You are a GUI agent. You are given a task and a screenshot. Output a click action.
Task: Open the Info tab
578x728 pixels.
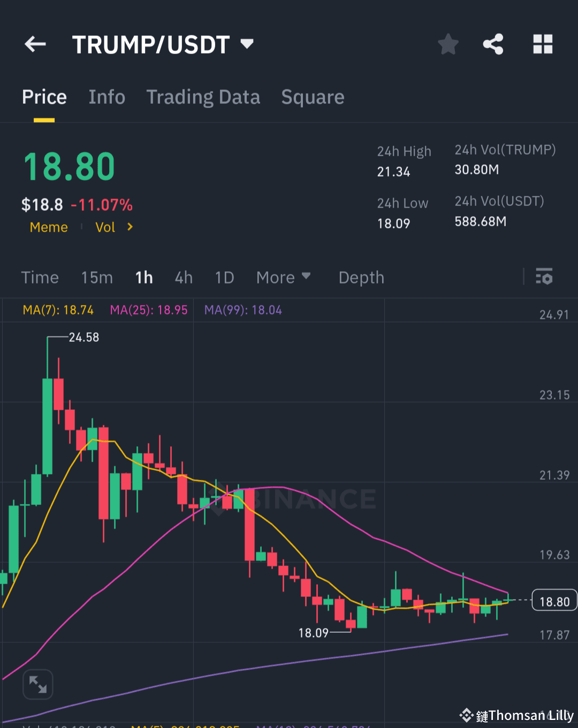coord(107,97)
